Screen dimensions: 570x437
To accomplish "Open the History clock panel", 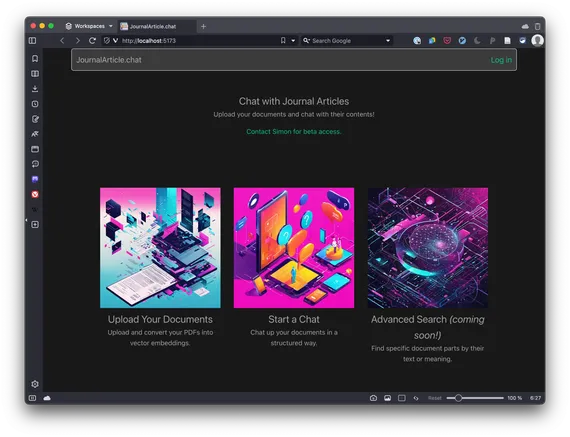I will click(x=35, y=104).
